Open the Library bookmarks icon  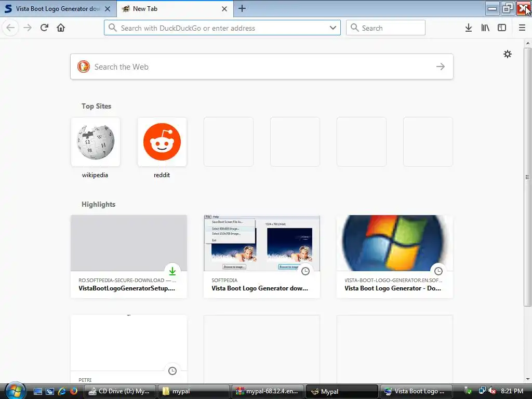485,28
